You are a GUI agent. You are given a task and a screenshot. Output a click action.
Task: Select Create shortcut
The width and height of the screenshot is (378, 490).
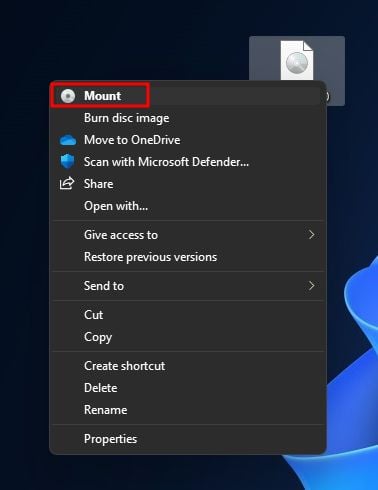coord(188,366)
